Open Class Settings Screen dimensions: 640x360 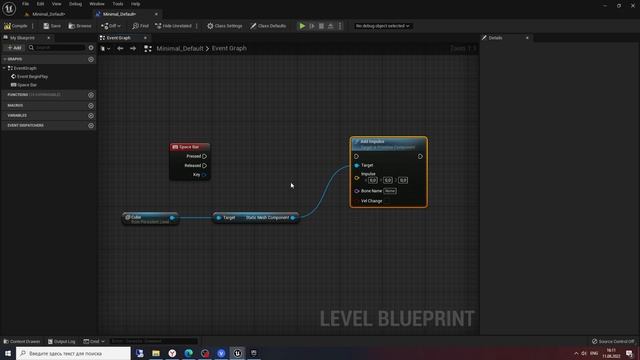(x=224, y=26)
